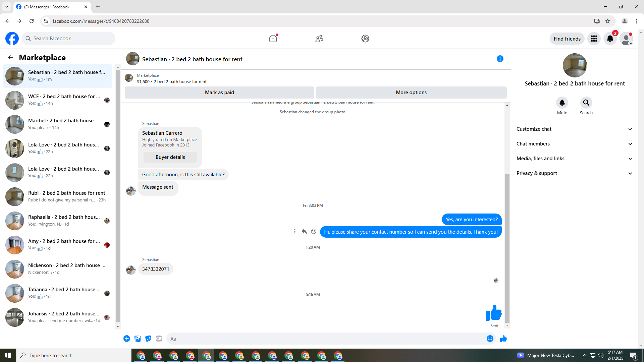
Task: Open the notifications bell
Action: pos(610,39)
